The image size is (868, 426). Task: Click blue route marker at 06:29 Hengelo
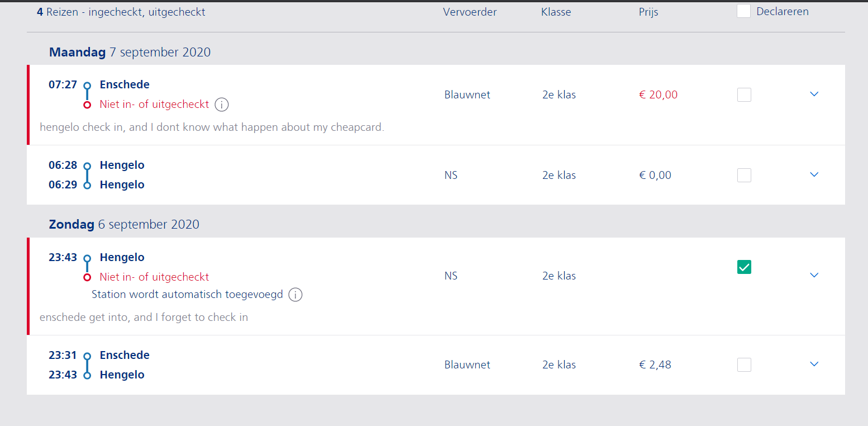click(87, 186)
